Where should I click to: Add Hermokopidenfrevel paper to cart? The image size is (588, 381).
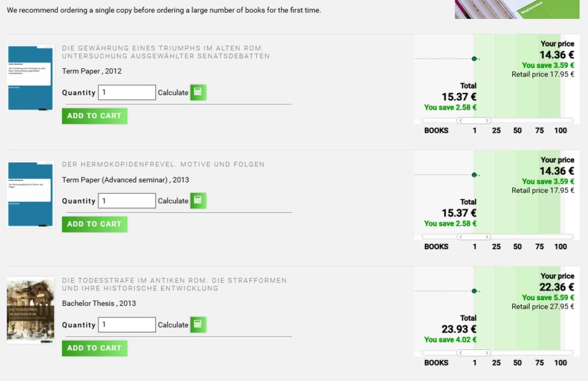(x=94, y=224)
